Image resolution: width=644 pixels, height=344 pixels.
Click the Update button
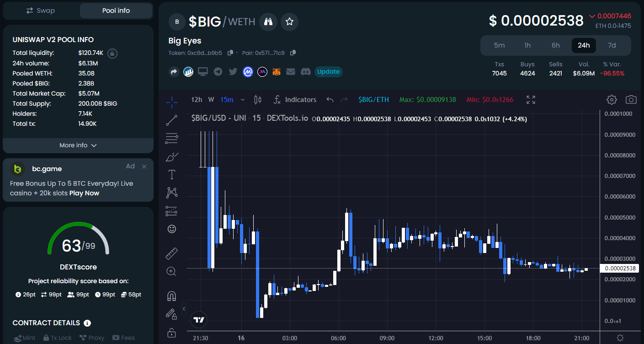[x=328, y=72]
